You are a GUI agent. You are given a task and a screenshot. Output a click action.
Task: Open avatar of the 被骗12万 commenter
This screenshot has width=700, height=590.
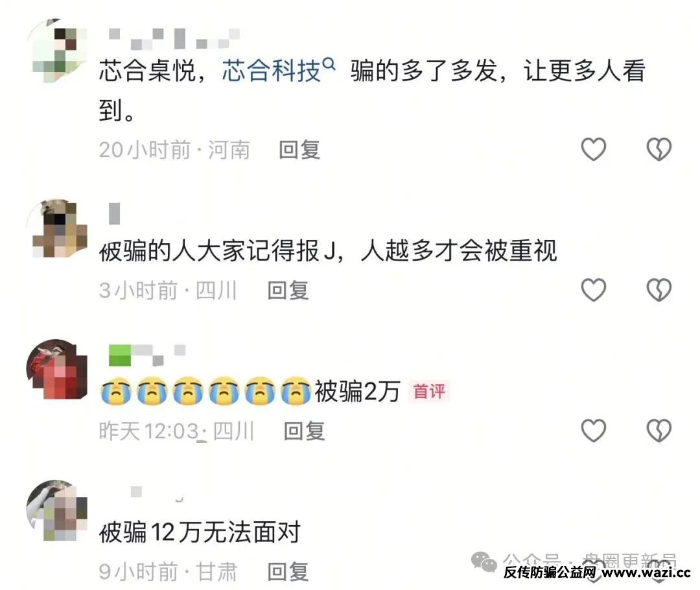(x=56, y=510)
